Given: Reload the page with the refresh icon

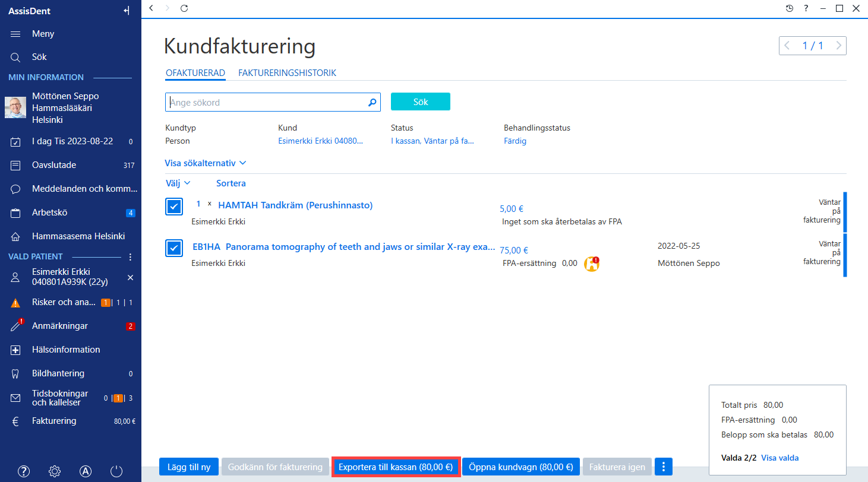Looking at the screenshot, I should 184,8.
